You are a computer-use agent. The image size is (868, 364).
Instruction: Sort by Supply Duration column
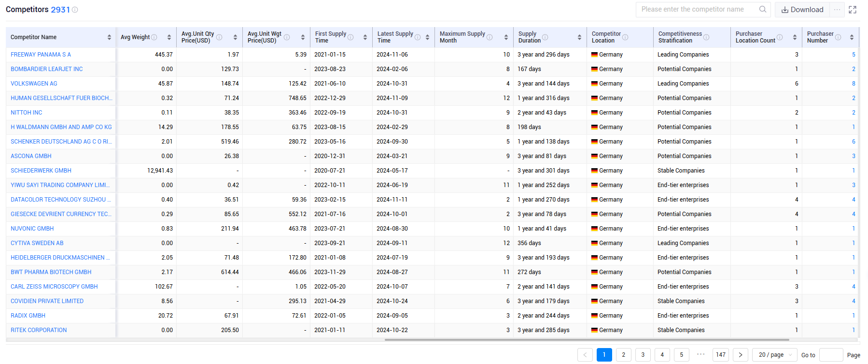pyautogui.click(x=579, y=37)
